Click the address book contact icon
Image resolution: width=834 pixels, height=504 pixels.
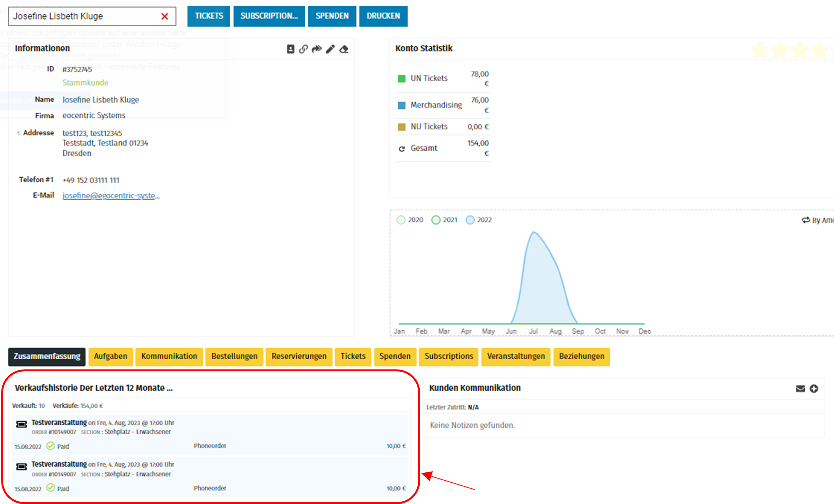click(290, 49)
